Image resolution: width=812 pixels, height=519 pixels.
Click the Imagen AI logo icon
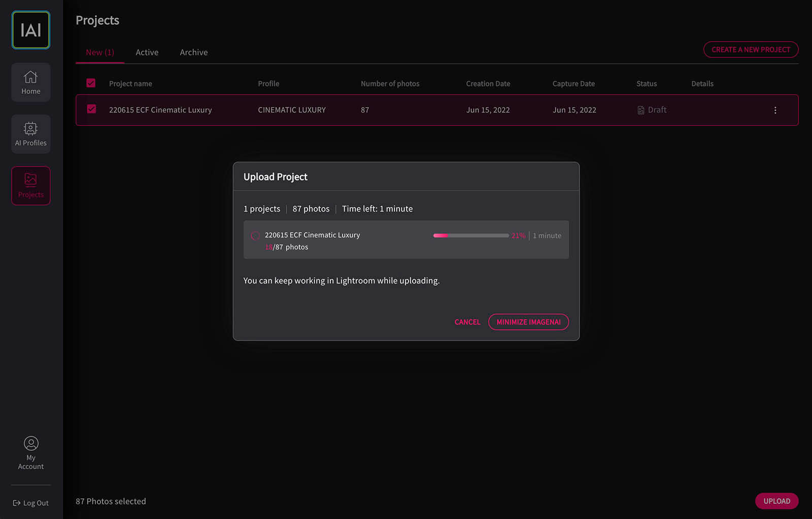[31, 30]
